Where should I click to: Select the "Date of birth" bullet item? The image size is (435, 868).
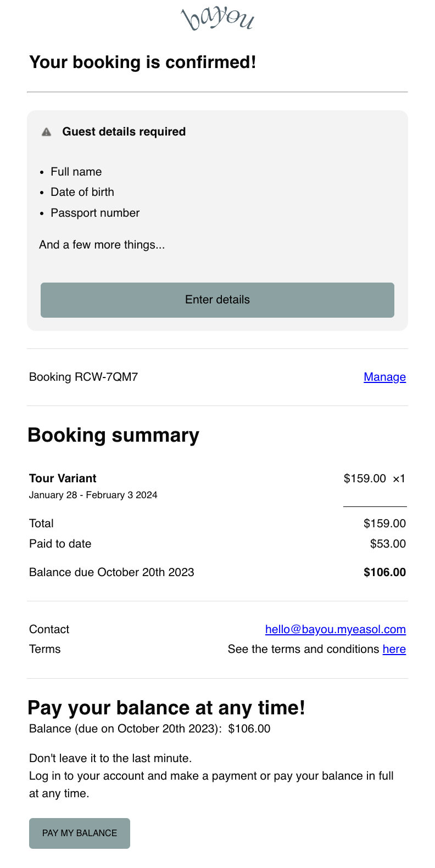pyautogui.click(x=82, y=192)
